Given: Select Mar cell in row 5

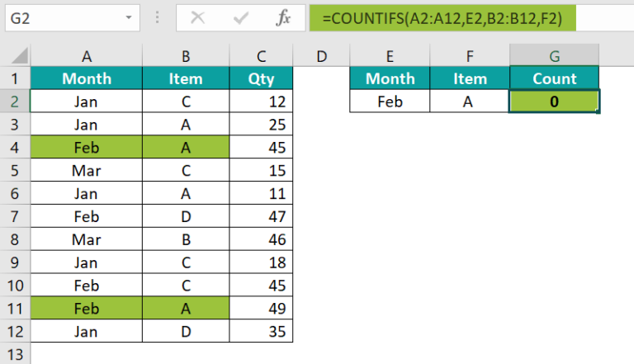Looking at the screenshot, I should (x=87, y=170).
